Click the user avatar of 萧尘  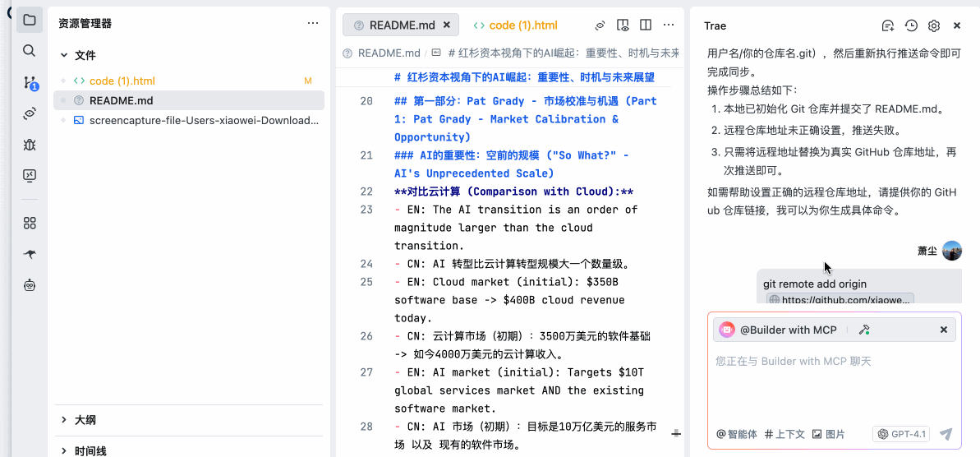(x=952, y=251)
